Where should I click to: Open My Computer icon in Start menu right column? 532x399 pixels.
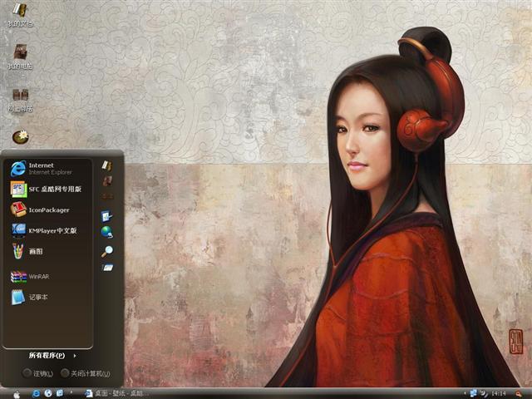point(107,181)
